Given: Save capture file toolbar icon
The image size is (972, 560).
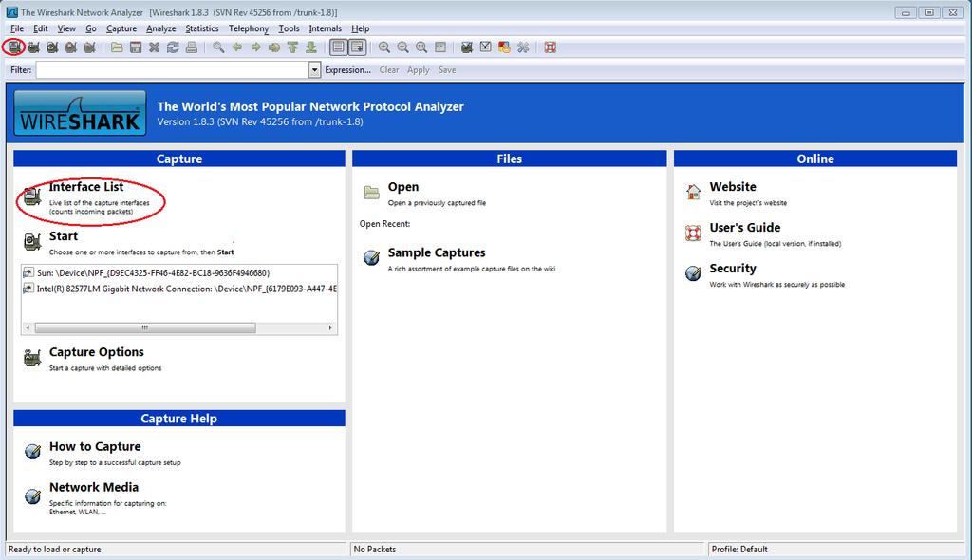Looking at the screenshot, I should click(135, 47).
